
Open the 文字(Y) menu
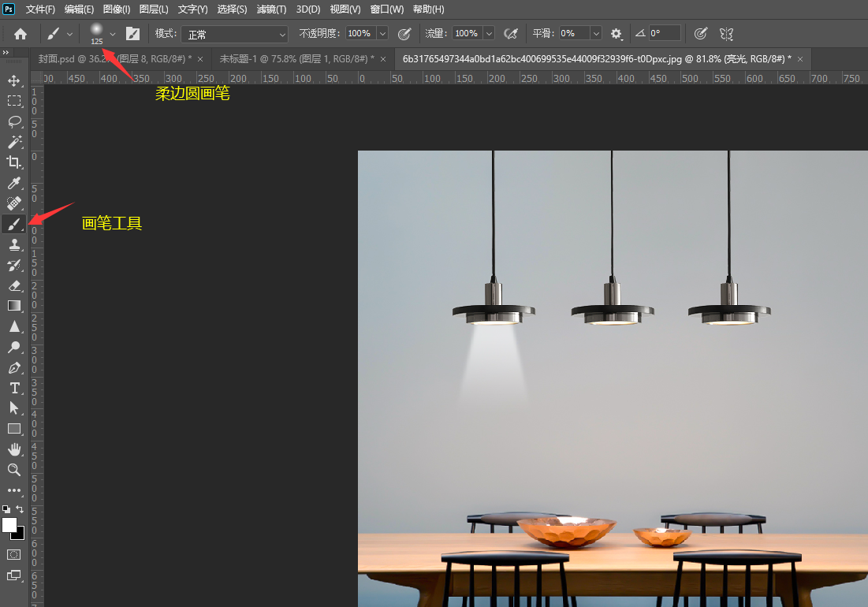point(192,9)
